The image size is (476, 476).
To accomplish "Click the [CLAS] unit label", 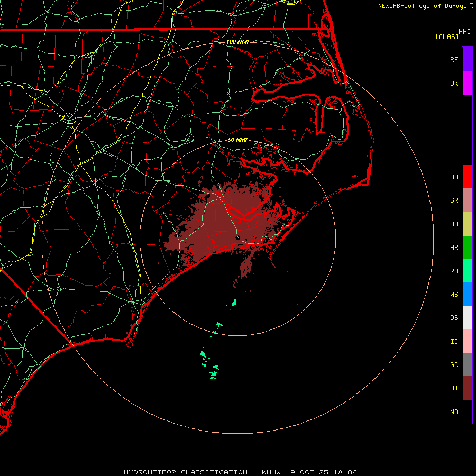I will (447, 36).
